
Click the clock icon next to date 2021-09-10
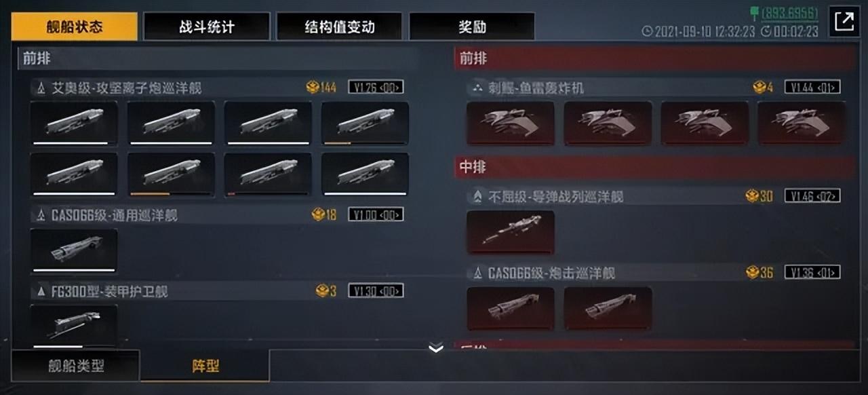[646, 31]
